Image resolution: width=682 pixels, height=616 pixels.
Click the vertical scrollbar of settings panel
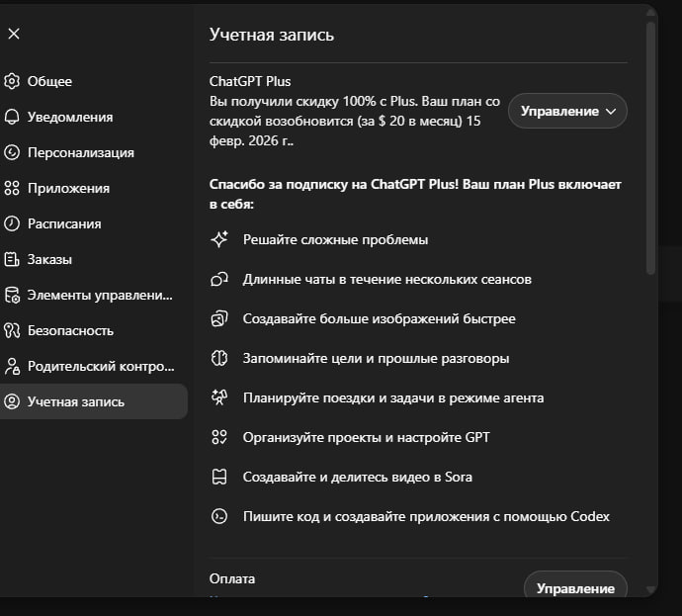click(649, 148)
